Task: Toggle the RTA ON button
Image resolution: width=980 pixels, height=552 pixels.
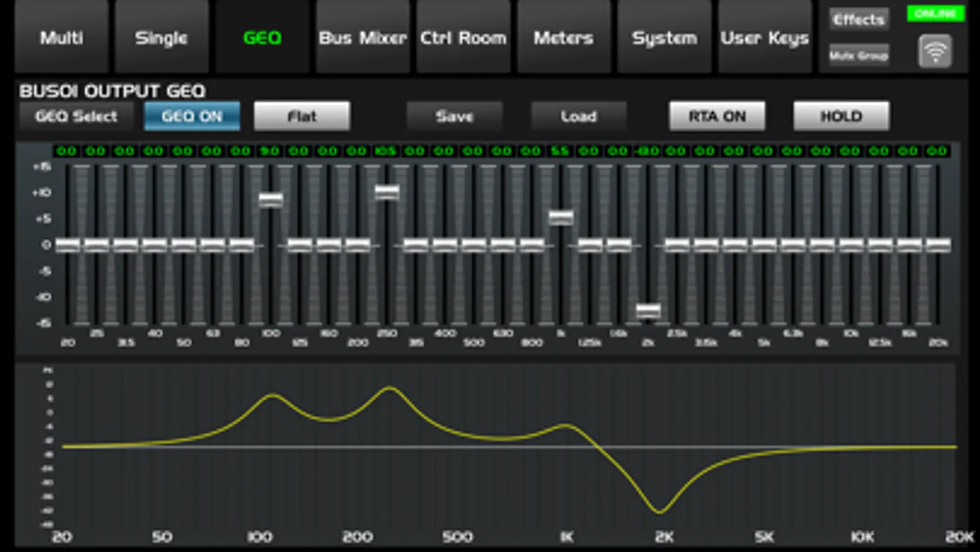Action: click(717, 116)
